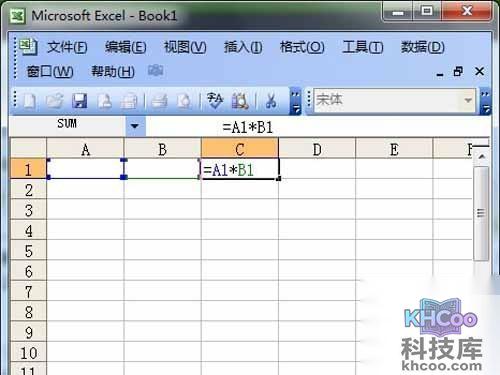The width and height of the screenshot is (500, 375).
Task: Run the Spelling check icon
Action: pyautogui.click(x=215, y=101)
